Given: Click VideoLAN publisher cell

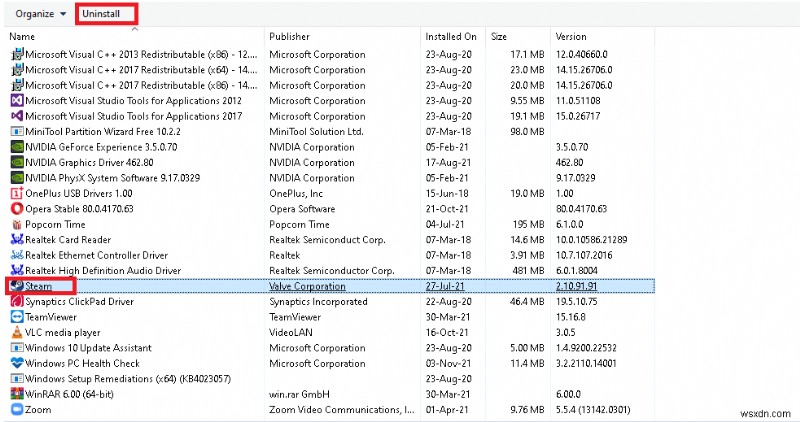Looking at the screenshot, I should 290,332.
